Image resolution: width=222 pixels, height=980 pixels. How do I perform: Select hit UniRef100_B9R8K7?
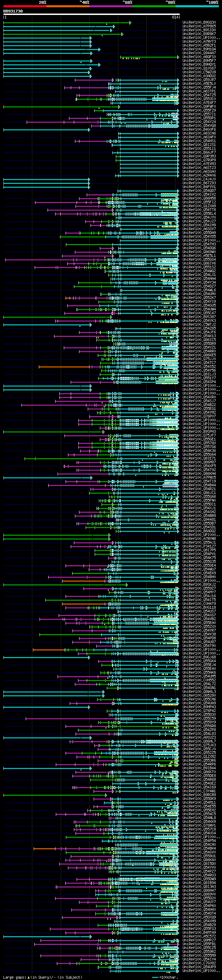point(199,34)
